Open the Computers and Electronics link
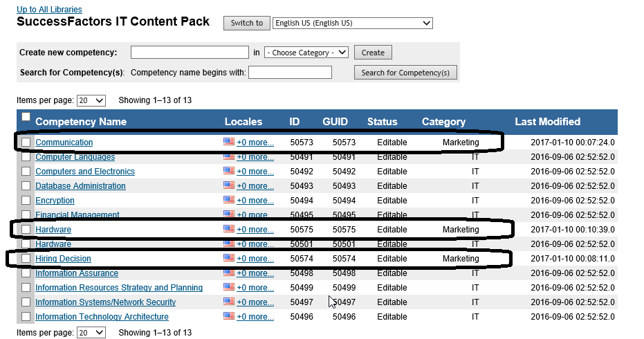This screenshot has width=644, height=339. 85,172
